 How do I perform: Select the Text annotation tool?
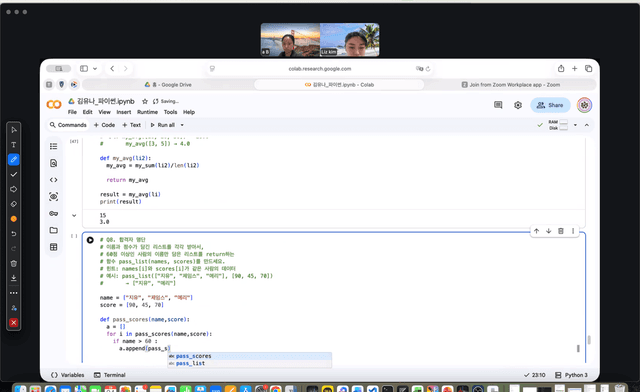(x=13, y=145)
